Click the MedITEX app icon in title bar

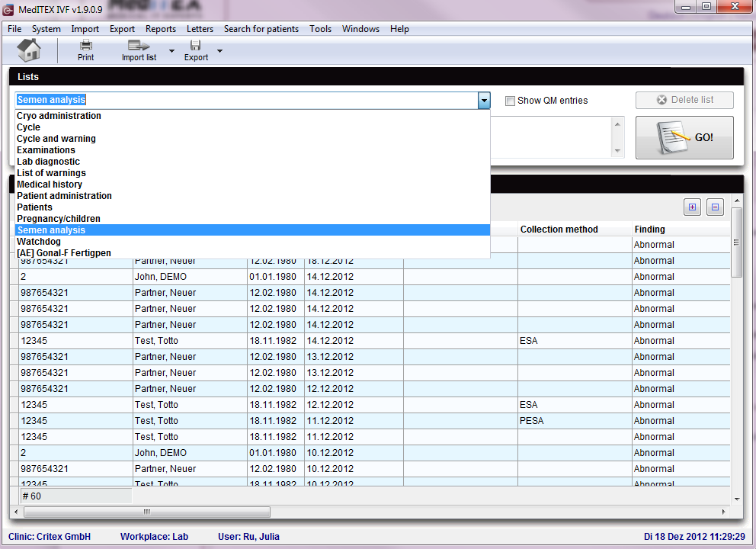click(x=8, y=9)
